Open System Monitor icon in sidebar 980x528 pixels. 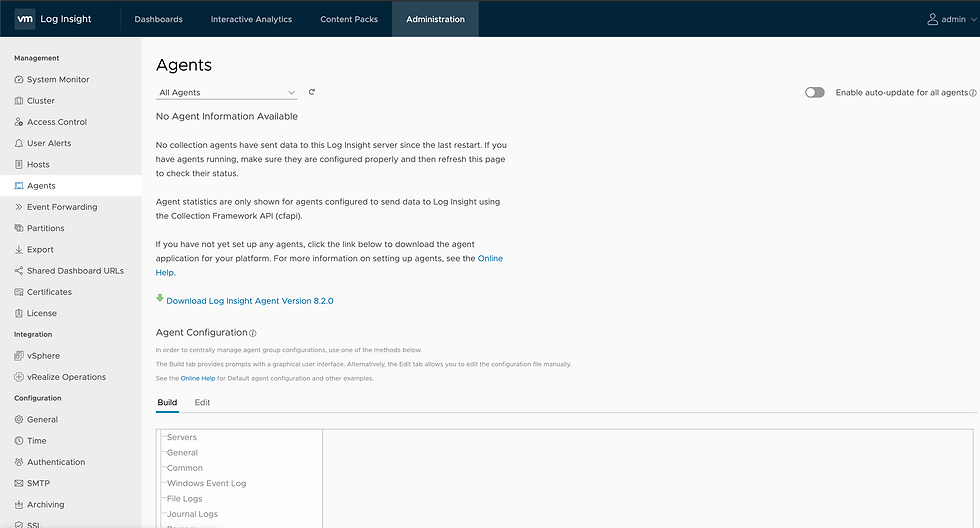(19, 79)
